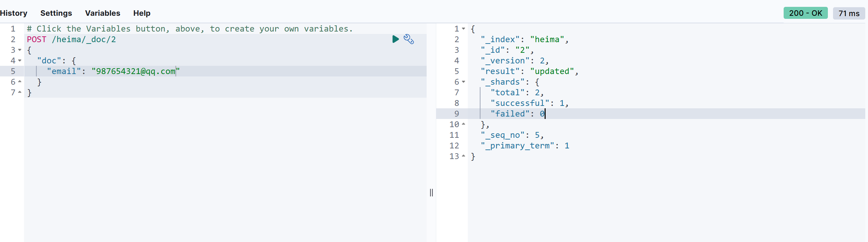This screenshot has height=242, width=868.
Task: Click fold arrow at request editor line 6
Action: coord(20,82)
